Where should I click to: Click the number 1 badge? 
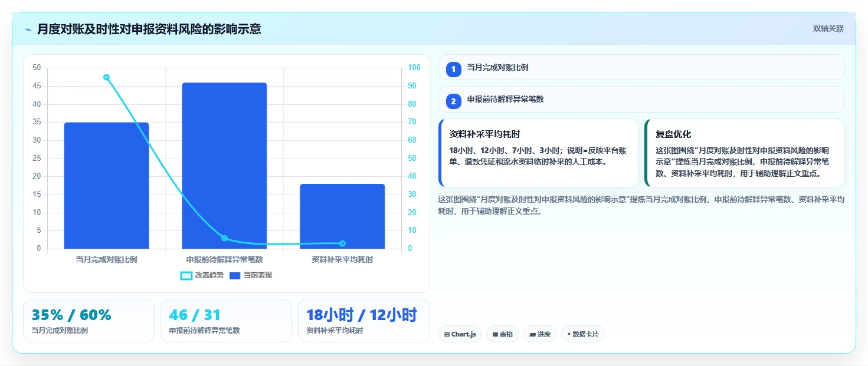tap(453, 70)
